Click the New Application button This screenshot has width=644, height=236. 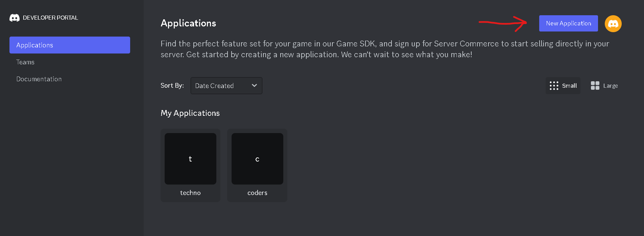pos(568,23)
